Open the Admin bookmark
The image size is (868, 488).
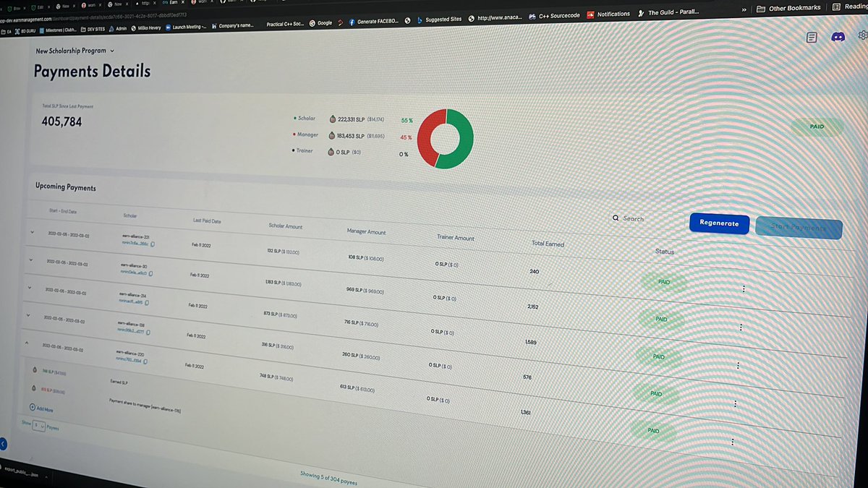pos(116,29)
